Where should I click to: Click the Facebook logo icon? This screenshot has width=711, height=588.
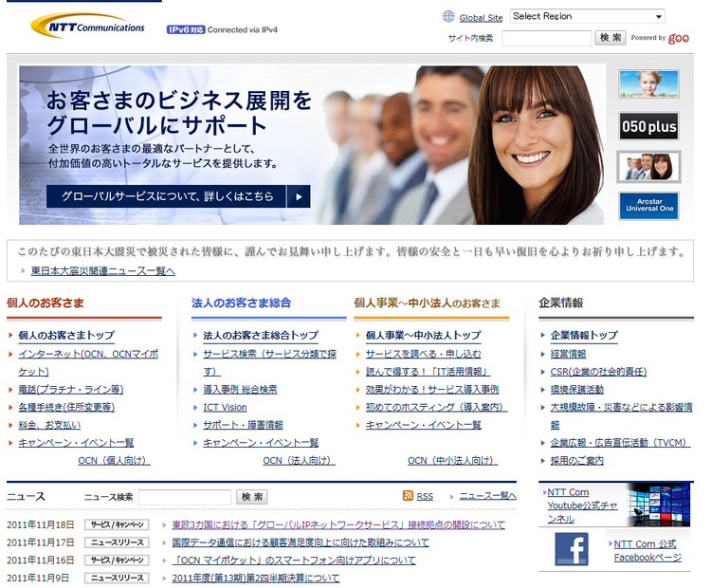pos(572,549)
